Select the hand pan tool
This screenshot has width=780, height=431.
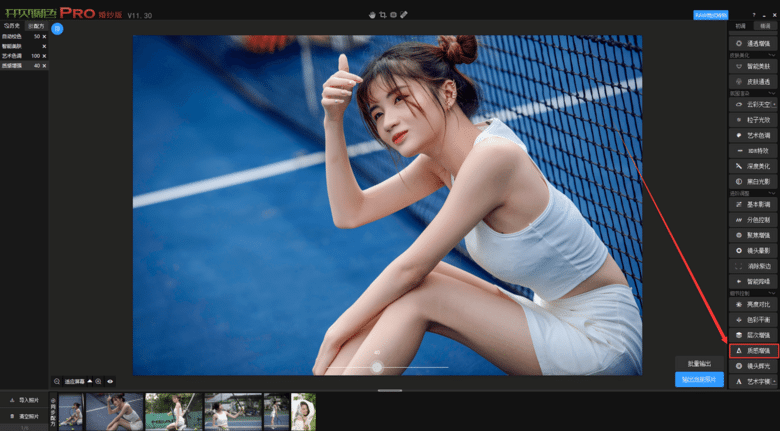point(371,15)
